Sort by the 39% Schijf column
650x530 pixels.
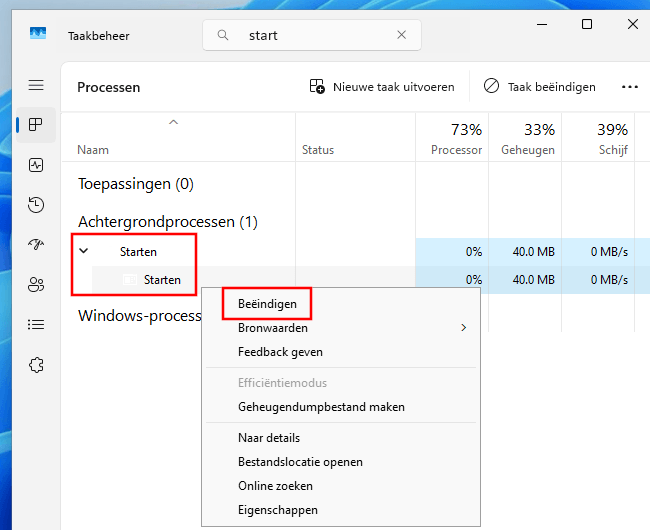598,138
